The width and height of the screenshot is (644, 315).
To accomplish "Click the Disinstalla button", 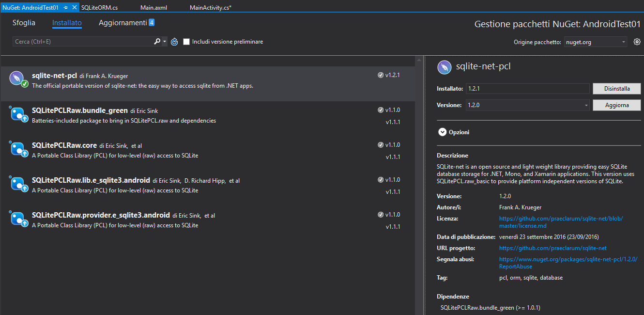I will coord(617,89).
